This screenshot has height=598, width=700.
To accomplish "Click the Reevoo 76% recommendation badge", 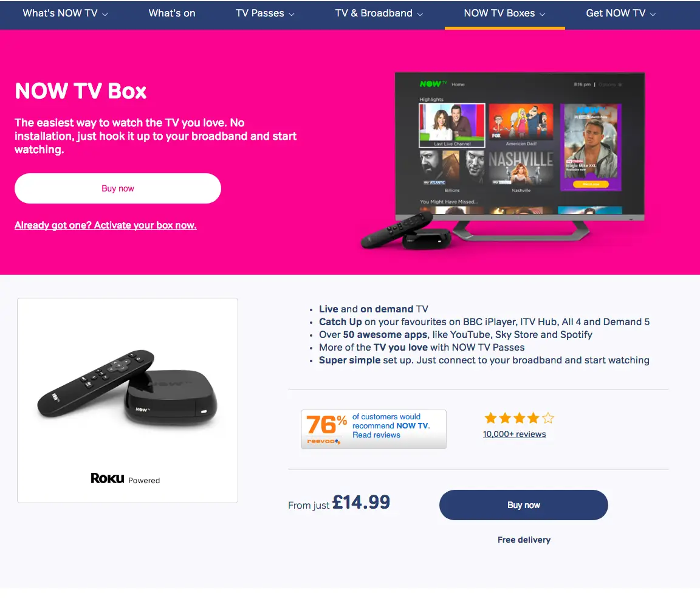I will [x=374, y=429].
